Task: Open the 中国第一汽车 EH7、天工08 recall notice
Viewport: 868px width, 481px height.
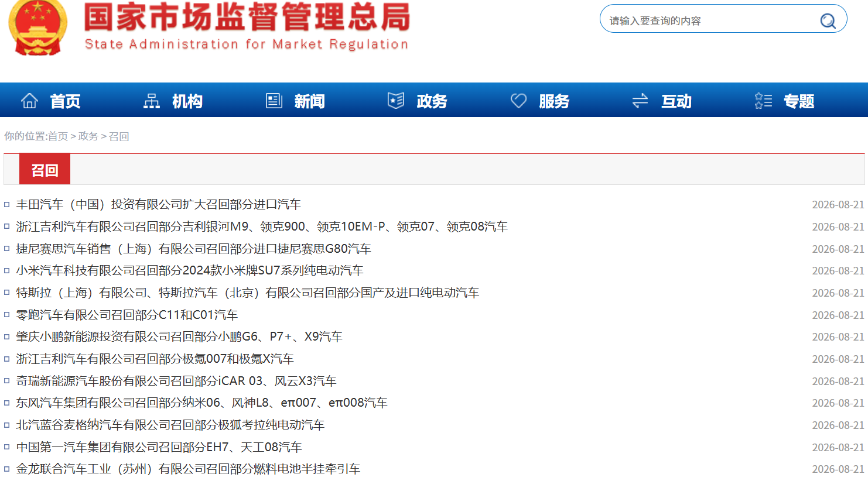Action: (x=159, y=447)
